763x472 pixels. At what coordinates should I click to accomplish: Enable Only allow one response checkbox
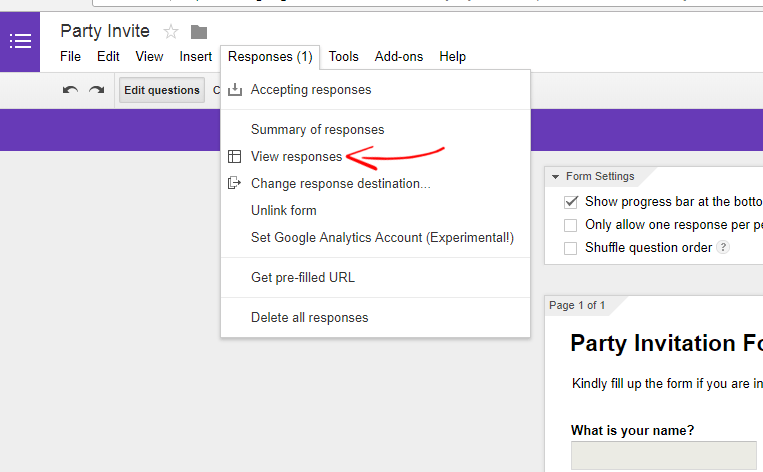571,225
